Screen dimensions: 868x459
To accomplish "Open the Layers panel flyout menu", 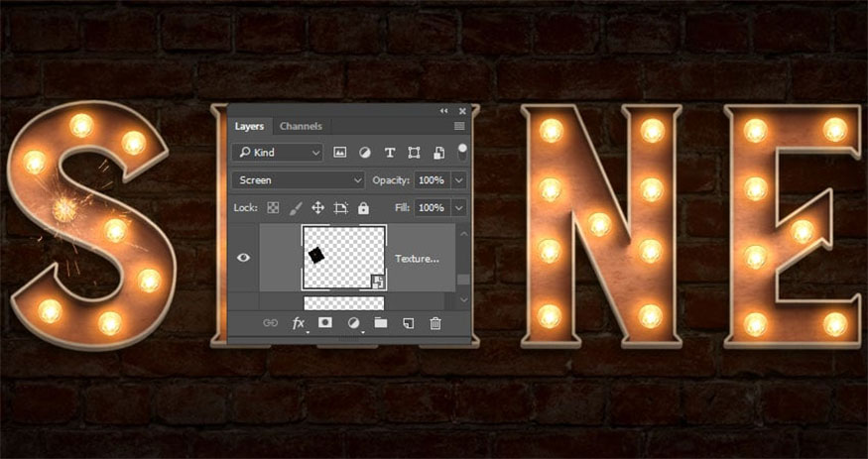I will 459,126.
